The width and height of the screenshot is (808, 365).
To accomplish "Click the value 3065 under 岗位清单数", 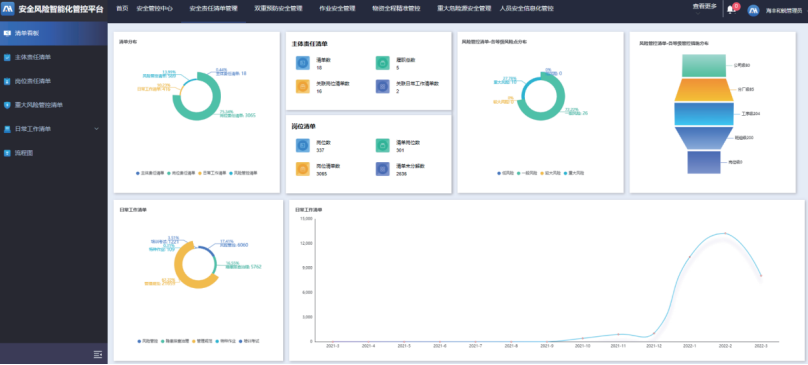I will [322, 174].
